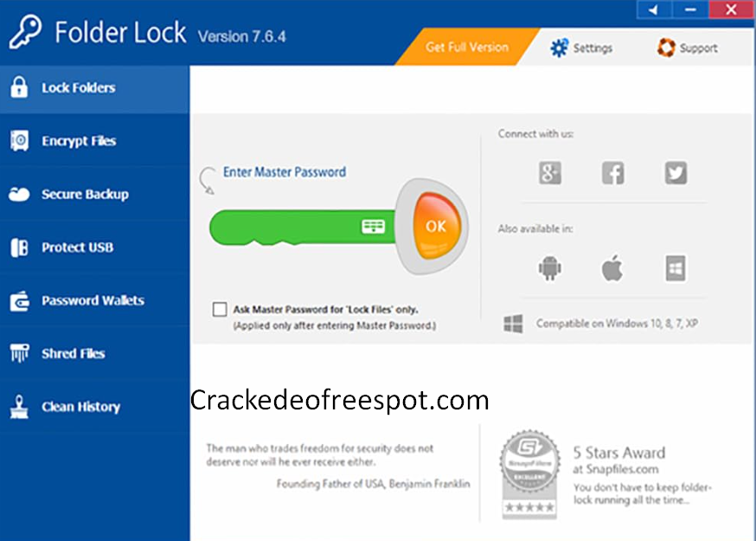The width and height of the screenshot is (756, 541).
Task: Click the Shred Files shredder icon
Action: click(x=19, y=353)
